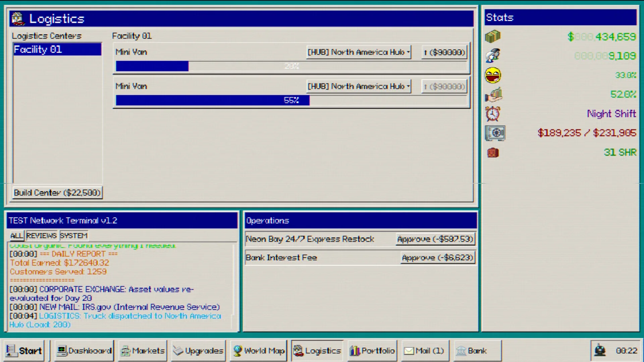Viewport: 644px width, 362px height.
Task: Select Facility 01 in Logistics Centers list
Action: point(57,49)
